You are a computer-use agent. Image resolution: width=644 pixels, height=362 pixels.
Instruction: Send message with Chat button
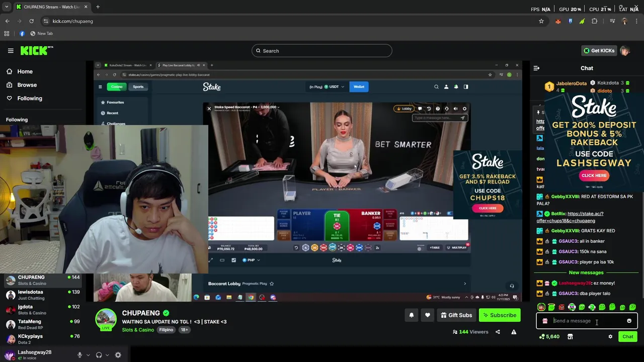[627, 337]
